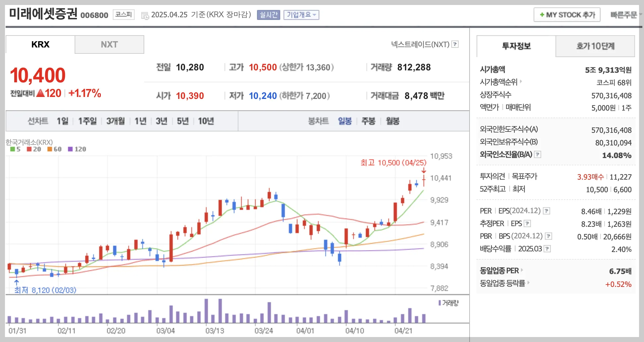Open help icon beside 추정PER EPS
Image resolution: width=644 pixels, height=342 pixels.
click(528, 223)
